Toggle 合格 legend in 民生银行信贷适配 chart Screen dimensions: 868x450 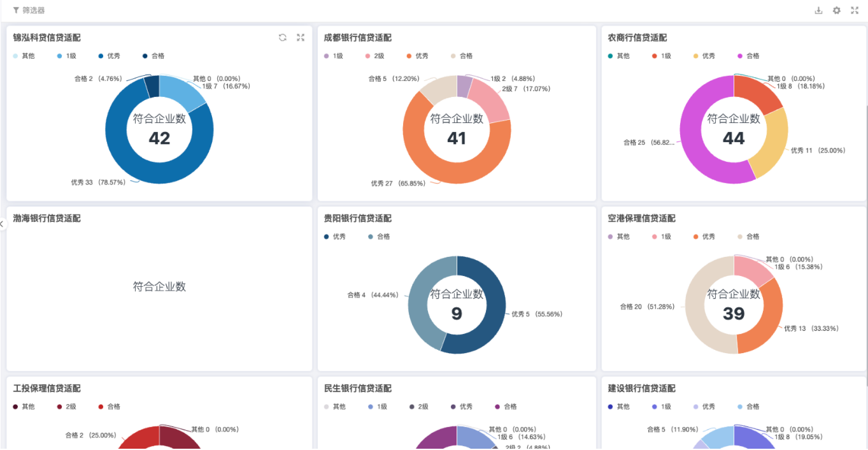[506, 407]
